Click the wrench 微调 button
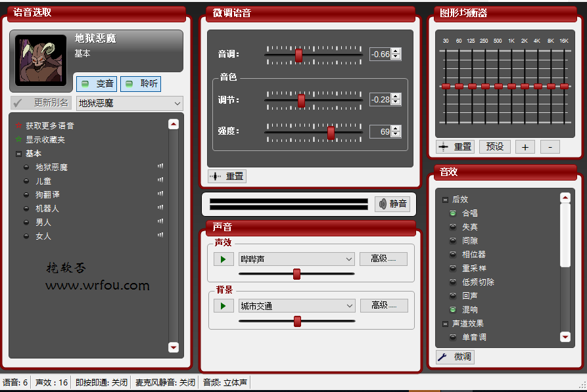 (456, 357)
